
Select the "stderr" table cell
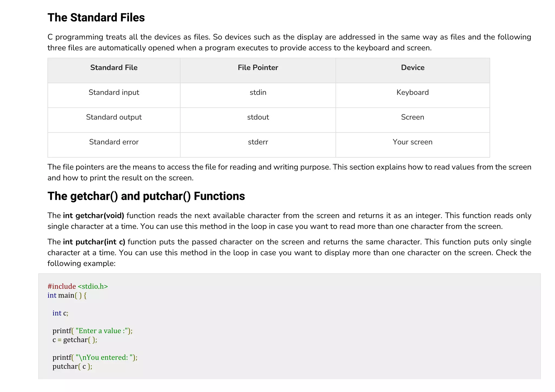(x=258, y=145)
